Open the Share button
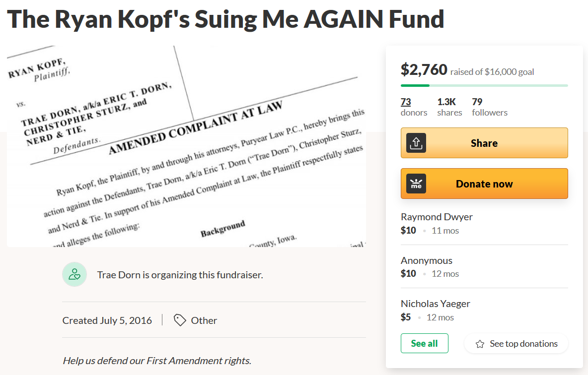Image resolution: width=588 pixels, height=375 pixels. (x=484, y=143)
